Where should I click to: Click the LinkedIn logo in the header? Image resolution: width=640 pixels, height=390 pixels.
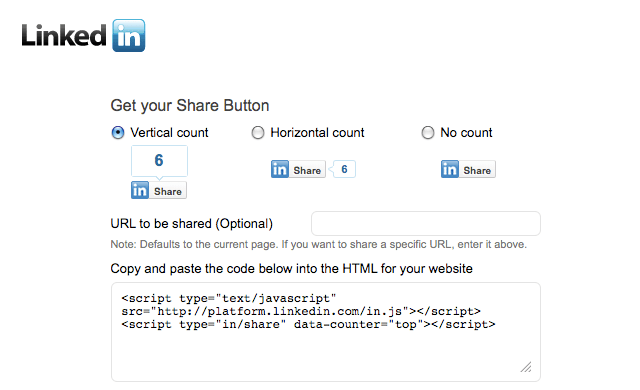click(83, 35)
